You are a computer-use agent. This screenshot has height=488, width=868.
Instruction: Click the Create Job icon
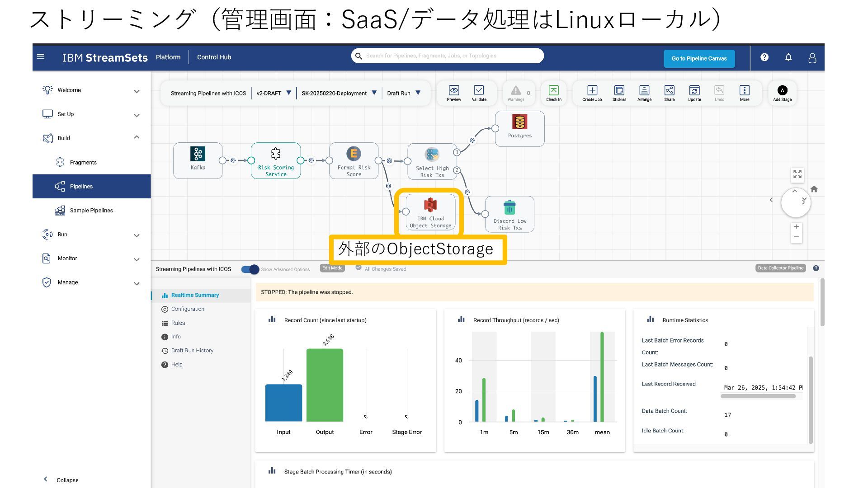pos(592,90)
